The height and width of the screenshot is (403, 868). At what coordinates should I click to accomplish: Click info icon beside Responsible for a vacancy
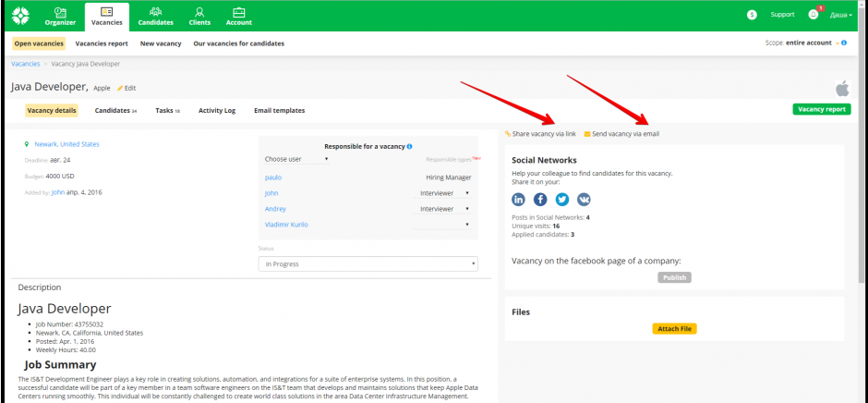(x=409, y=146)
